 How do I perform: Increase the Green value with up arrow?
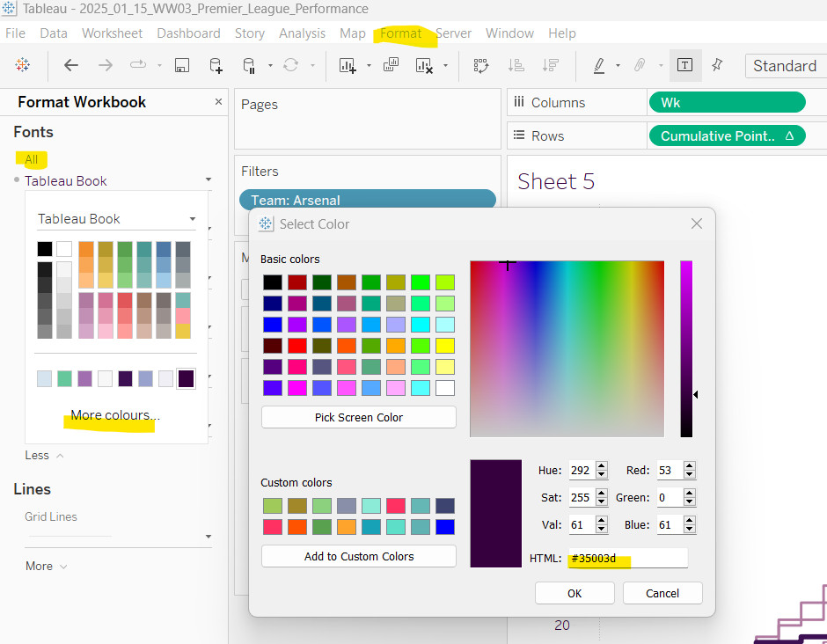pyautogui.click(x=690, y=493)
